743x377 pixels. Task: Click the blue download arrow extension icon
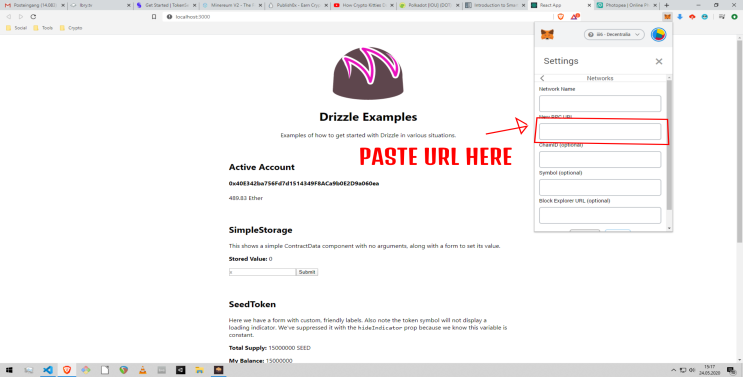coord(680,17)
